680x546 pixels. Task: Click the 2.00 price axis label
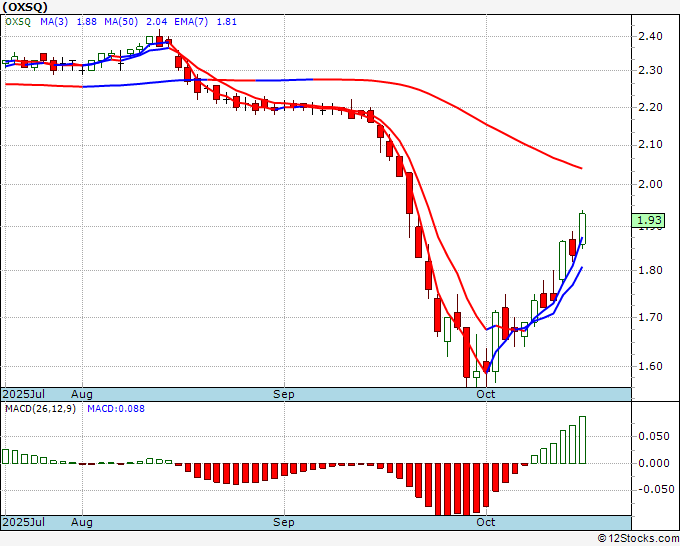pyautogui.click(x=651, y=184)
